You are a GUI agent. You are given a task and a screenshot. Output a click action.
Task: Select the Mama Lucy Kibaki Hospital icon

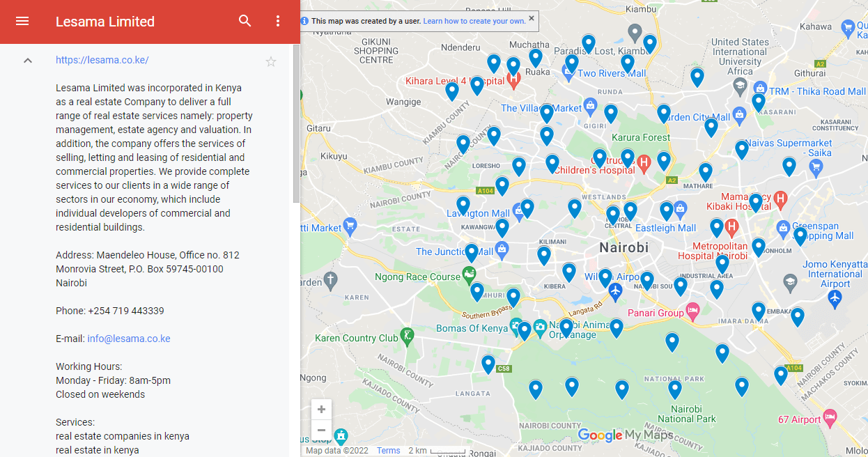coord(780,199)
